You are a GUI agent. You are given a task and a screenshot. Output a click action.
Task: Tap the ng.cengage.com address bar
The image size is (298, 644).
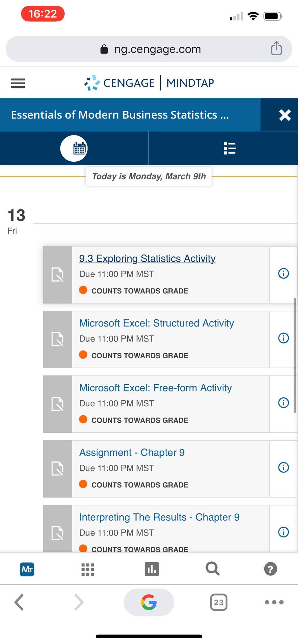coord(149,49)
